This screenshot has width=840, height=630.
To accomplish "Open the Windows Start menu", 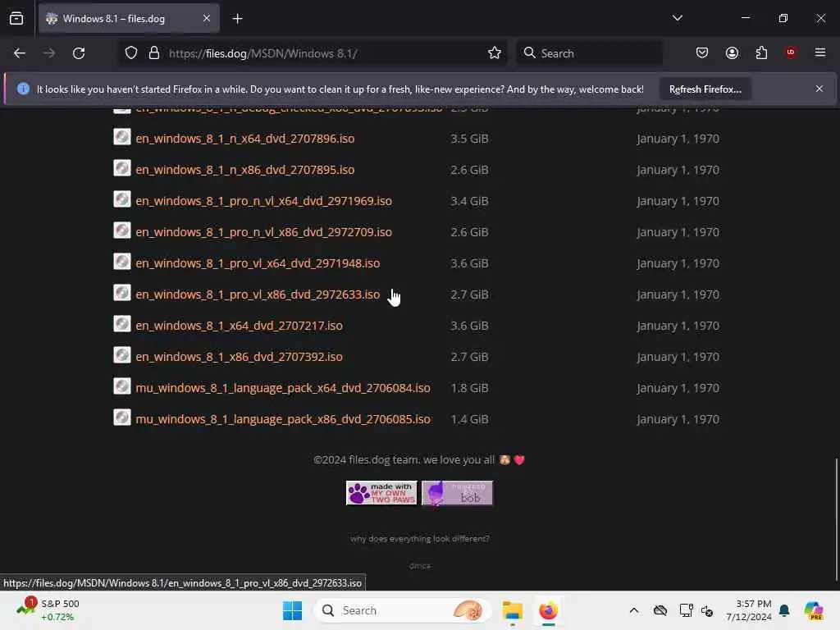I will pos(293,610).
